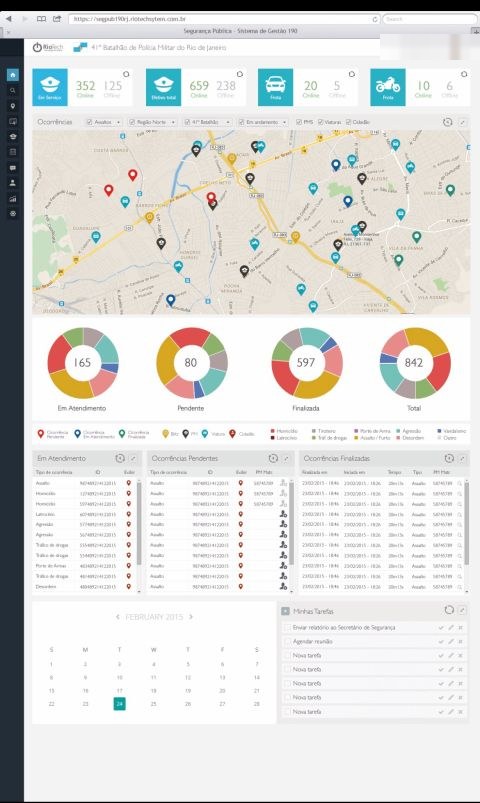This screenshot has width=480, height=803.
Task: Select February 17 in calendar
Action: tap(119, 690)
